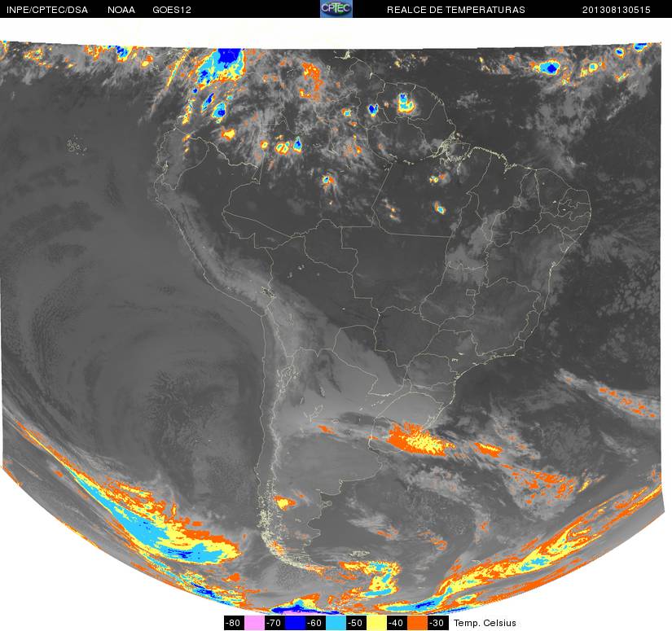Select the Temp. Celsius legend label
672x631 pixels.
coord(485,623)
